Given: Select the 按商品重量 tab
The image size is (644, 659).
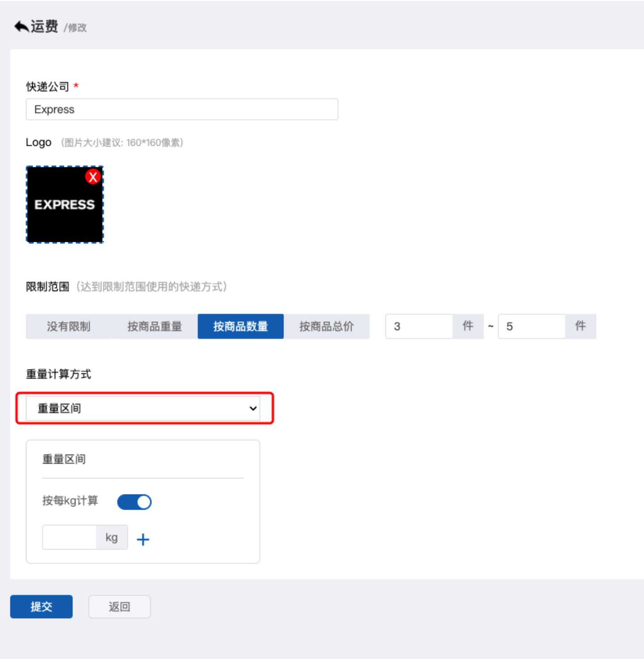Looking at the screenshot, I should coord(155,326).
